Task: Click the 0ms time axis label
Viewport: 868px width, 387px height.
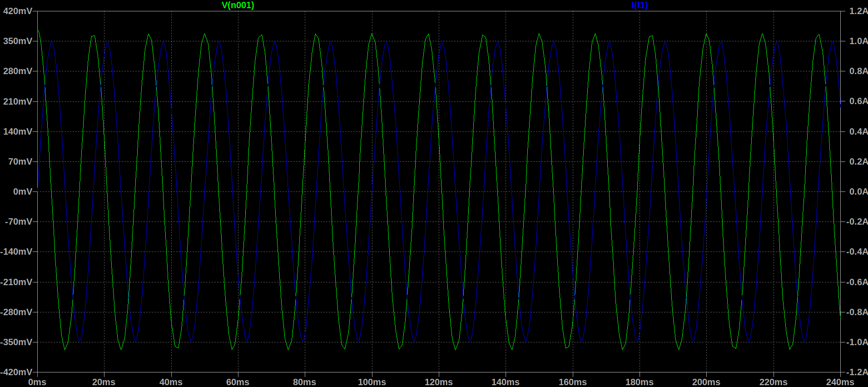Action: pos(37,382)
